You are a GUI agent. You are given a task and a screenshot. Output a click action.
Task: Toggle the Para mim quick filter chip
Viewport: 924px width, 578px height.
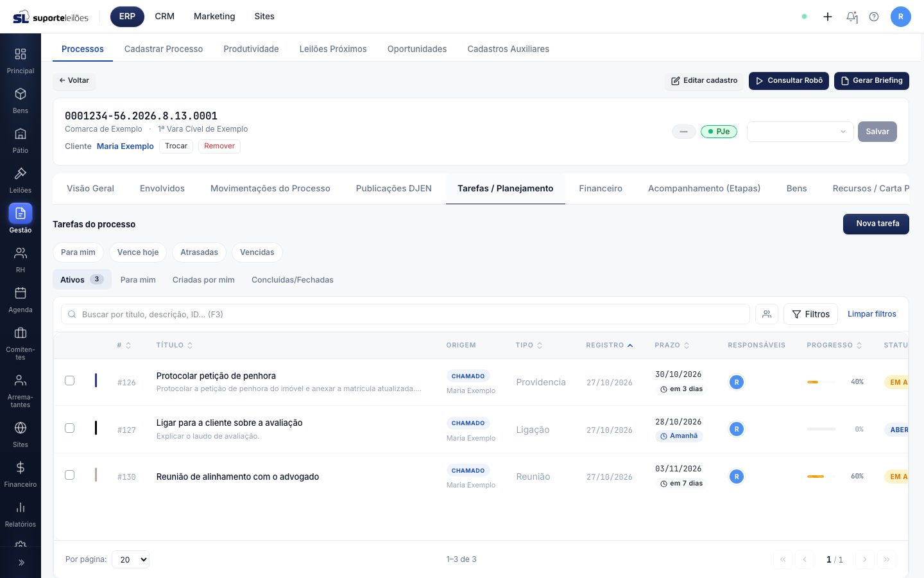tap(78, 252)
